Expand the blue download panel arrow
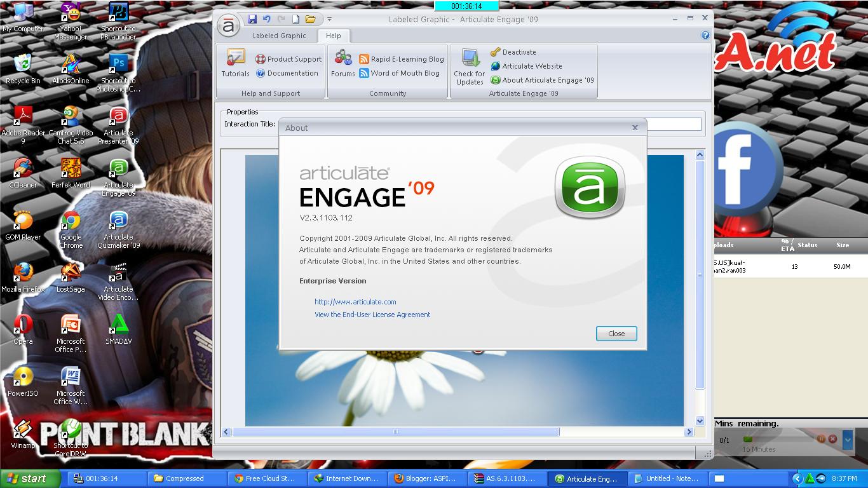 (848, 439)
